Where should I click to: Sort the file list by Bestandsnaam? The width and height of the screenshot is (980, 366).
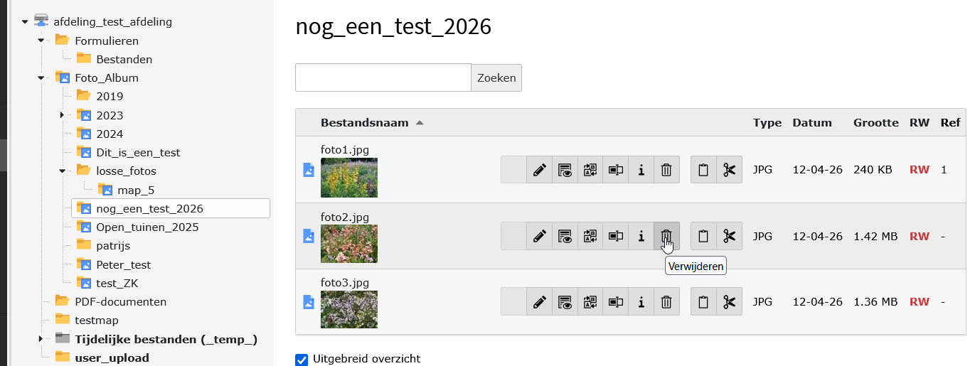pos(364,123)
